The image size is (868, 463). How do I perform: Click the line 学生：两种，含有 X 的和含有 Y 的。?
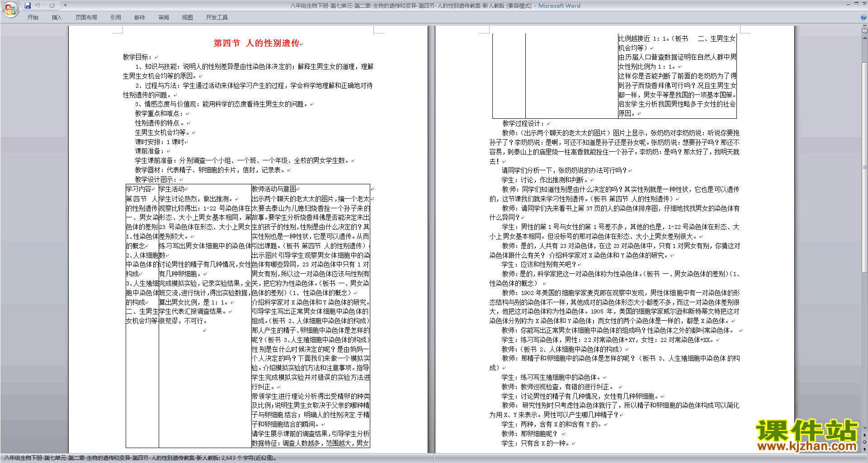coord(552,425)
